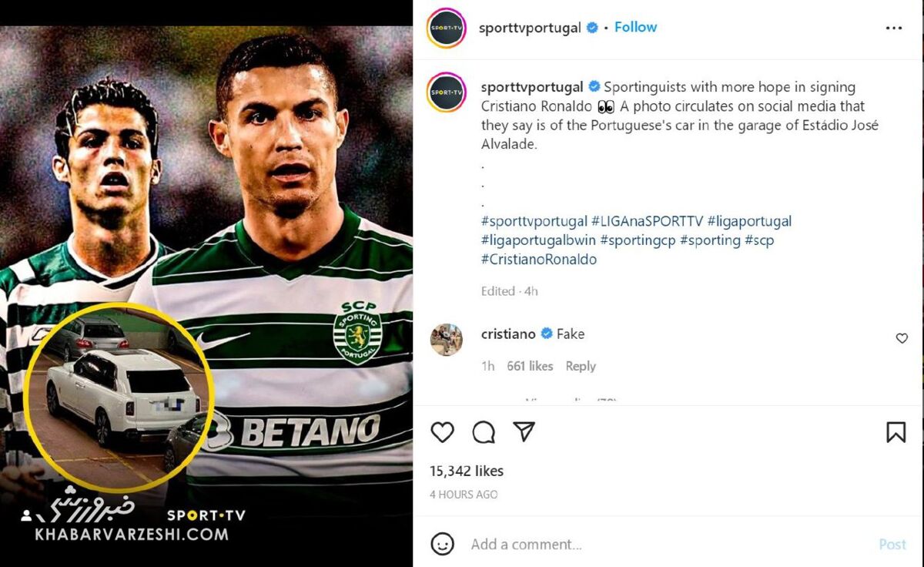Save the post with the bookmark icon
Image resolution: width=924 pixels, height=567 pixels.
click(896, 433)
